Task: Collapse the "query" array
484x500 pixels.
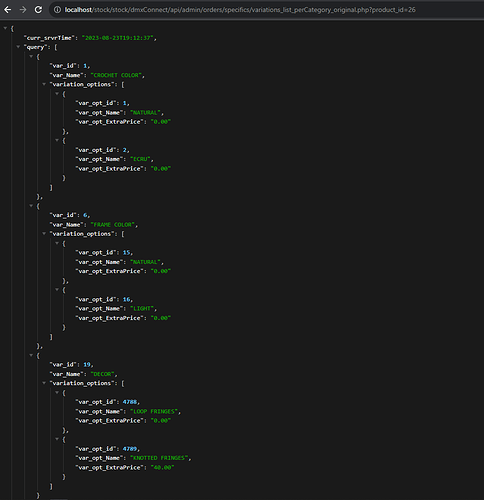Action: pos(18,47)
